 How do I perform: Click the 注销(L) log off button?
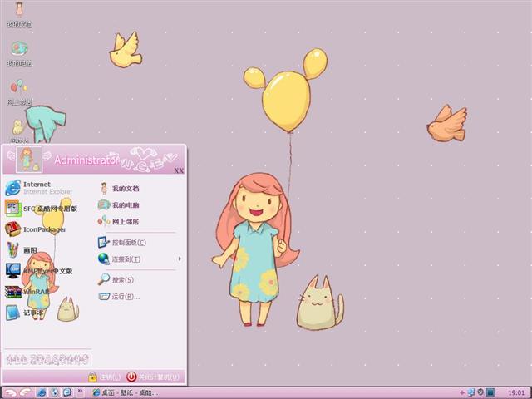click(x=110, y=377)
